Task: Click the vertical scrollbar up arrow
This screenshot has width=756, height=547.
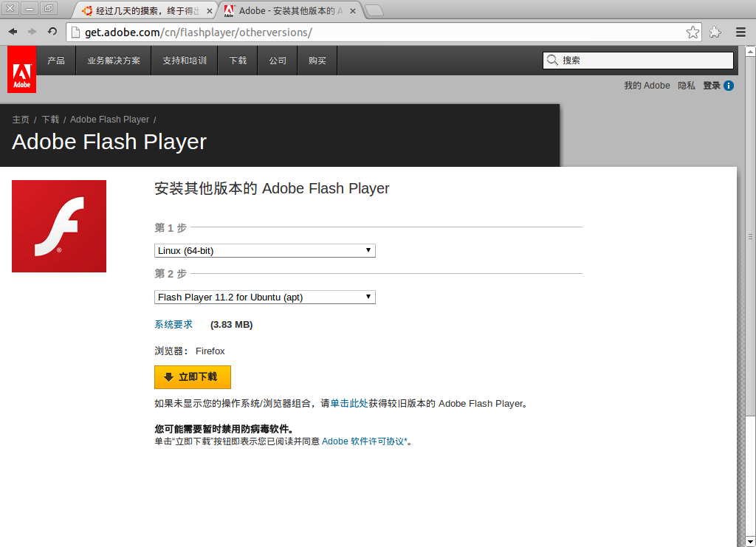Action: click(750, 51)
